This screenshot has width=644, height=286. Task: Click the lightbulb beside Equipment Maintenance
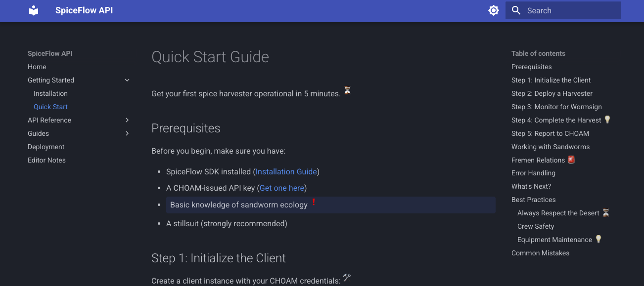(598, 239)
